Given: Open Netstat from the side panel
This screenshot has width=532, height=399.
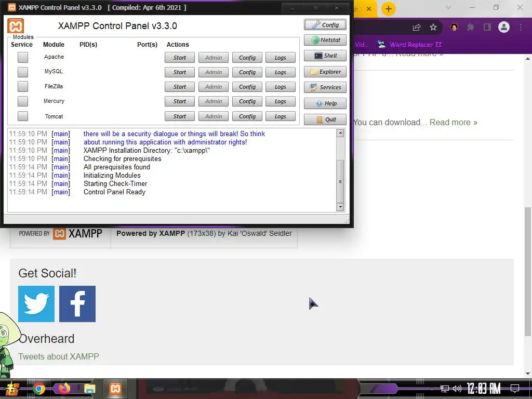Looking at the screenshot, I should (x=325, y=40).
